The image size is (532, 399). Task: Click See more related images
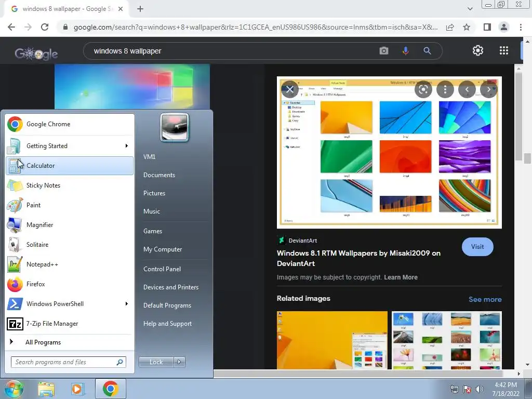[485, 299]
